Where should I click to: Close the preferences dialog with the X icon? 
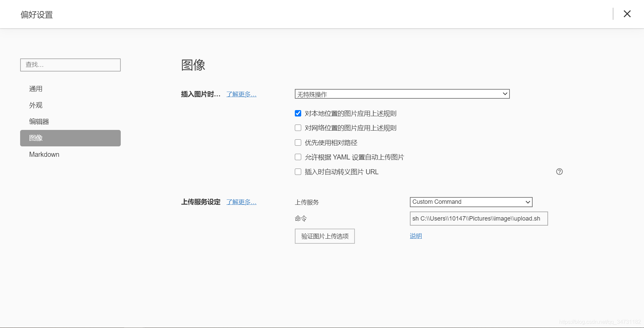[x=627, y=14]
